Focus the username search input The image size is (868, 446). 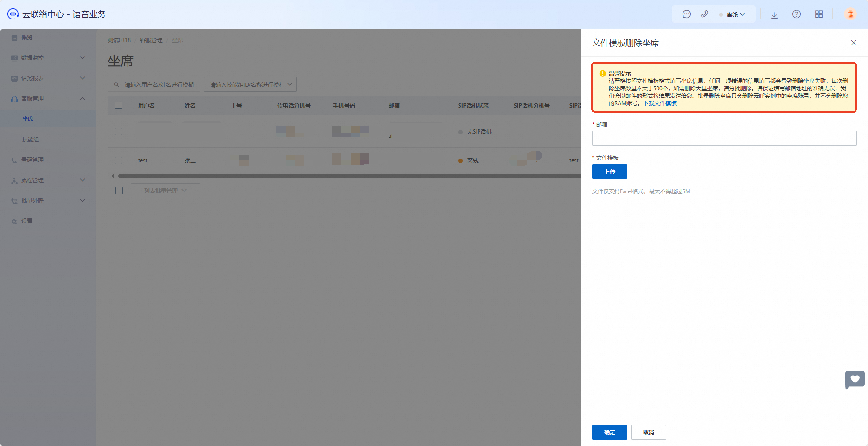click(154, 84)
